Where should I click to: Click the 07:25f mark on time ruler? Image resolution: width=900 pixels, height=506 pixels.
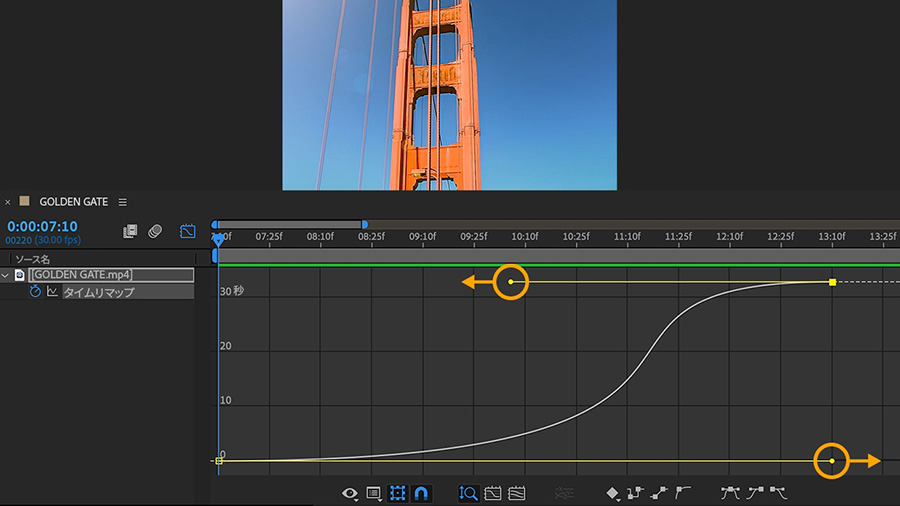click(269, 236)
